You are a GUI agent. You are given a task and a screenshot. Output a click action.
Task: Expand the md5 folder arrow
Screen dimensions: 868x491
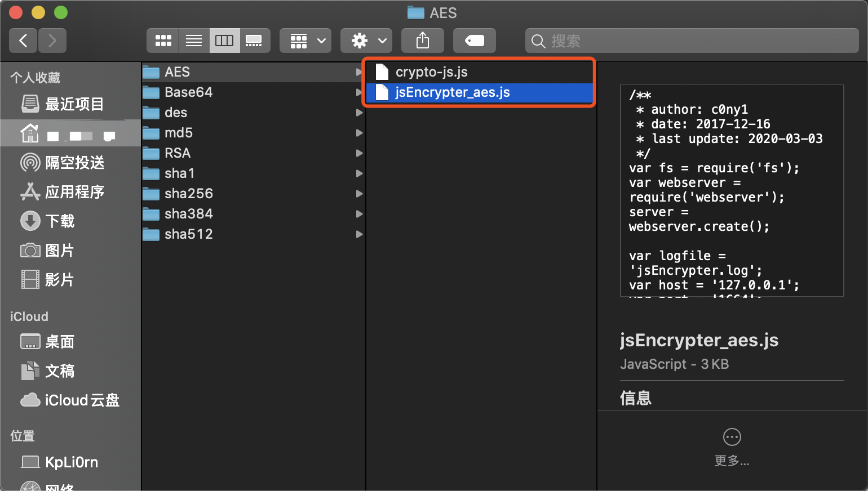tap(358, 133)
